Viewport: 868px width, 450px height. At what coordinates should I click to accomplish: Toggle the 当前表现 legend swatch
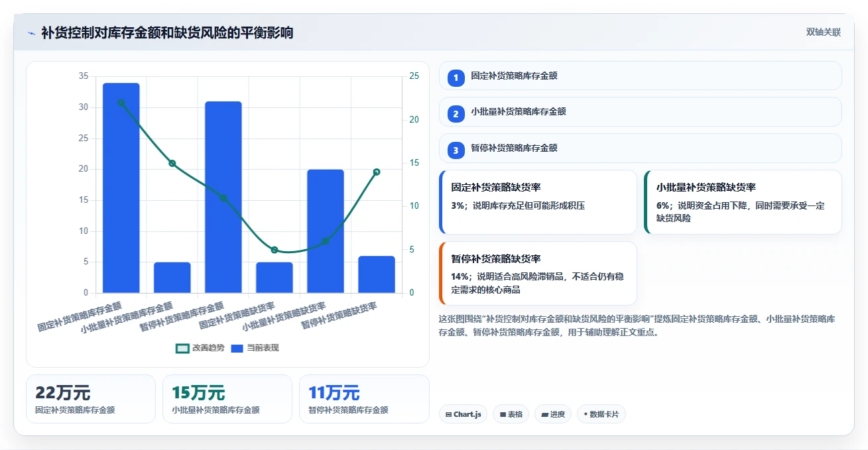click(x=237, y=348)
